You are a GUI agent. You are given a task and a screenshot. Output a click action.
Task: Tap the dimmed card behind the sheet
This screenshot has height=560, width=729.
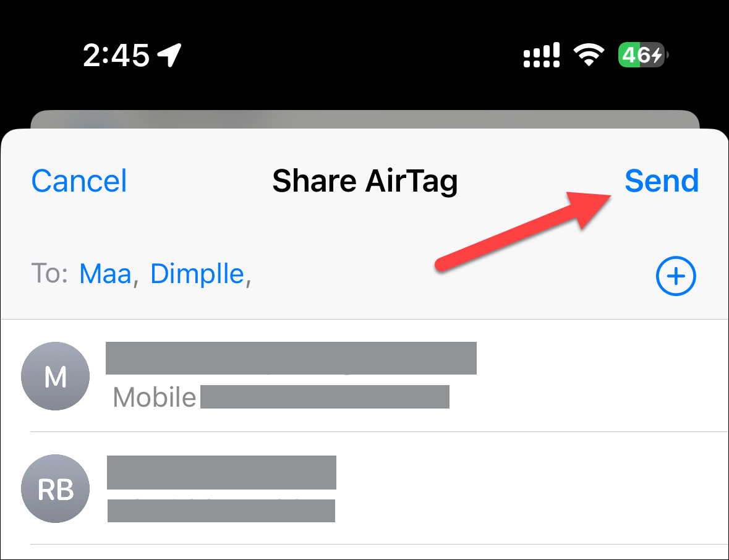tap(365, 119)
